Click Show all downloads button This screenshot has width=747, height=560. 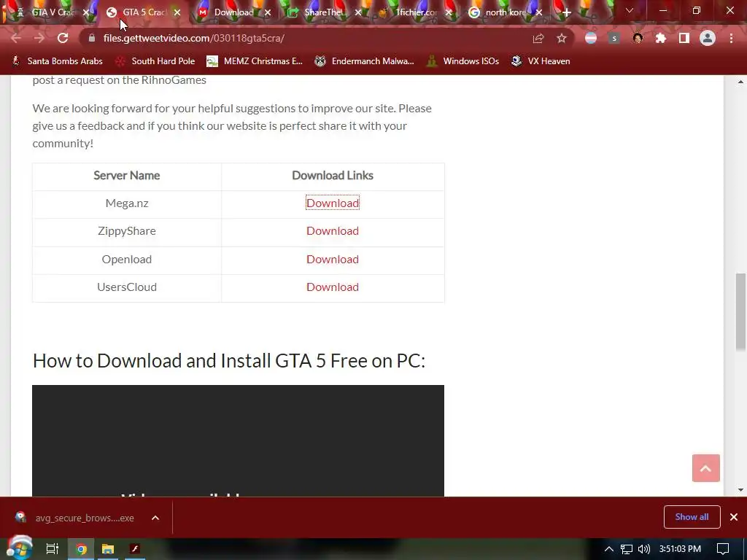[692, 517]
